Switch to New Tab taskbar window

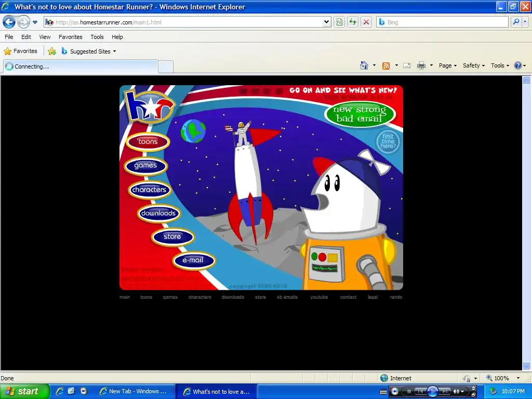click(x=136, y=392)
